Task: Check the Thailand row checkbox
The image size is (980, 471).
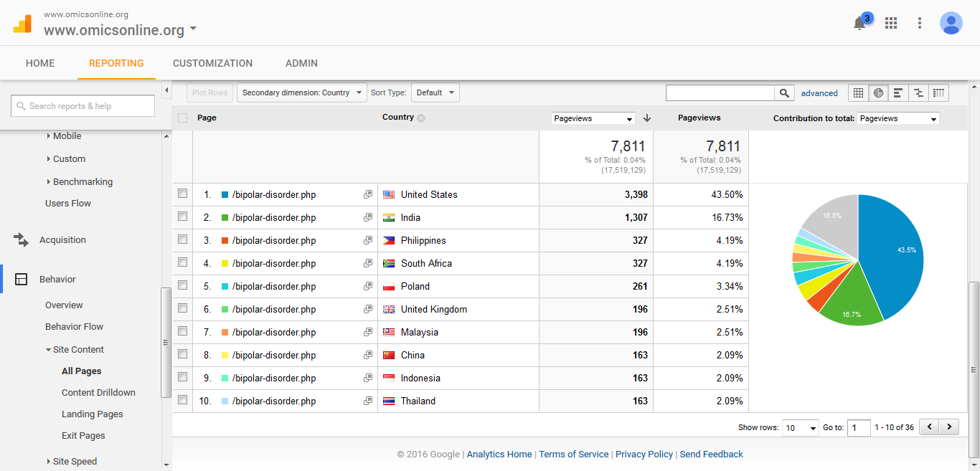Action: (182, 400)
